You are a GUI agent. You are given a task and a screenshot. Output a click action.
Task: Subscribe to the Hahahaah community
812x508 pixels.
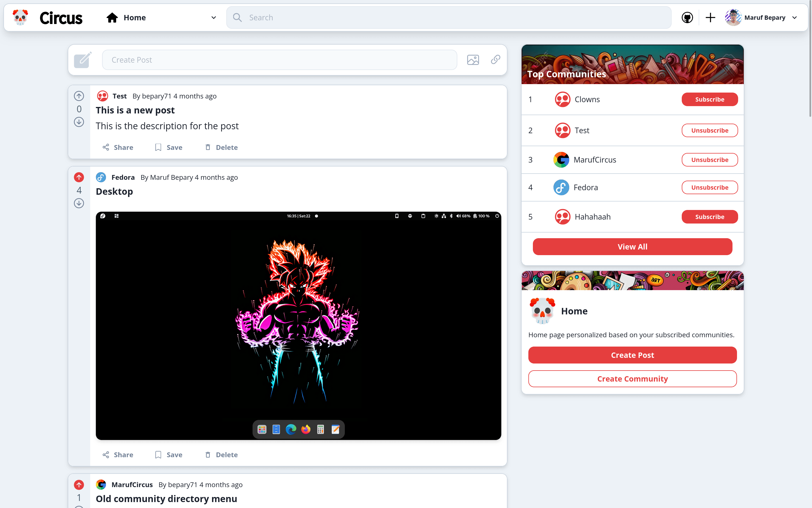point(710,217)
